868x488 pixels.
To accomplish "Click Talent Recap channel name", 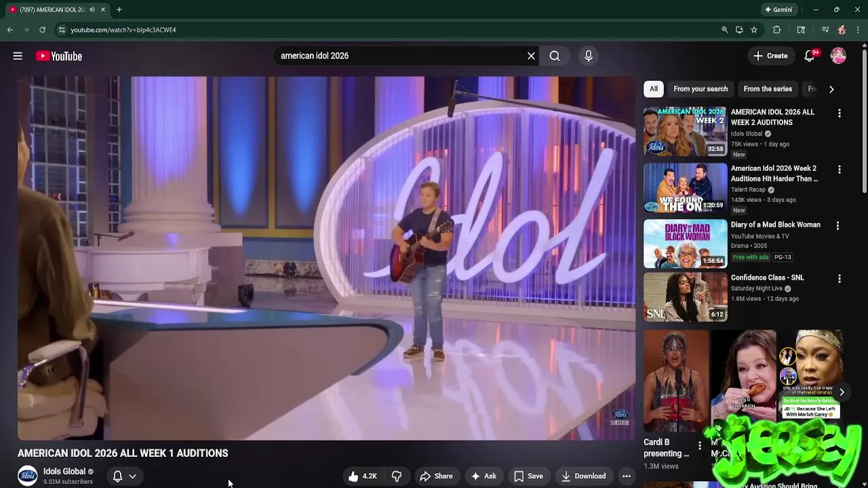I will point(748,190).
